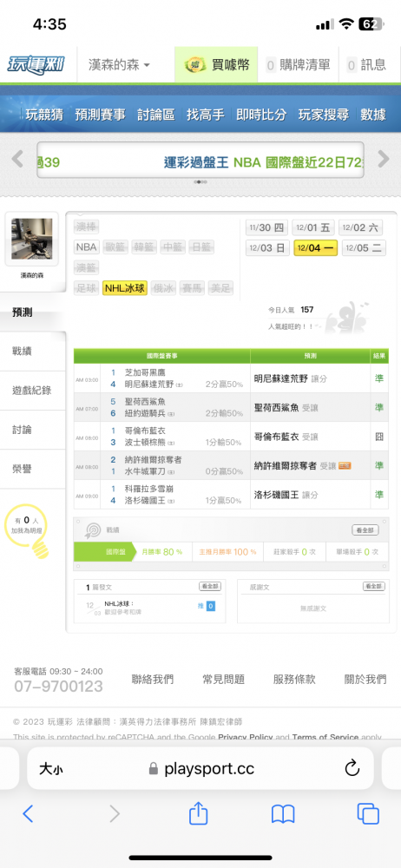Open the 常見問題 footer link
Image resolution: width=401 pixels, height=868 pixels.
click(224, 680)
